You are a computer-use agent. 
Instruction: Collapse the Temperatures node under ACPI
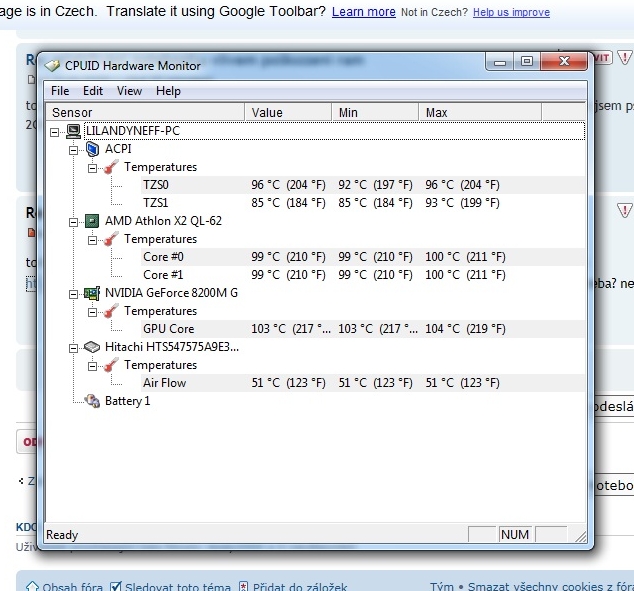[x=93, y=168]
